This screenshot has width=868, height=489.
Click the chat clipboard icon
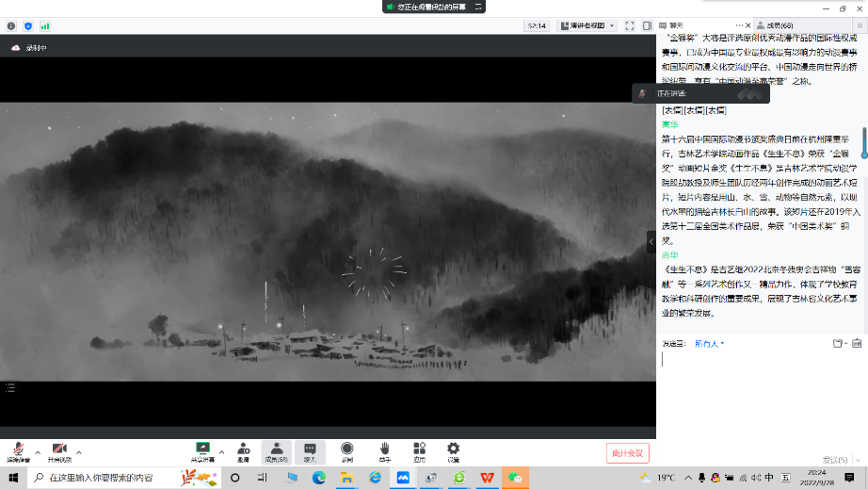click(857, 343)
